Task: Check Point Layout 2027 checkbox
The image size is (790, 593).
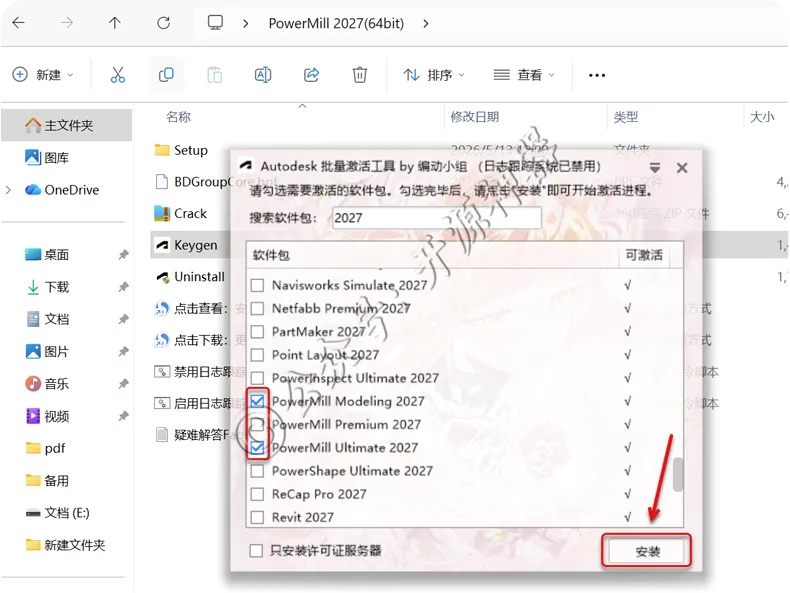Action: click(x=257, y=355)
